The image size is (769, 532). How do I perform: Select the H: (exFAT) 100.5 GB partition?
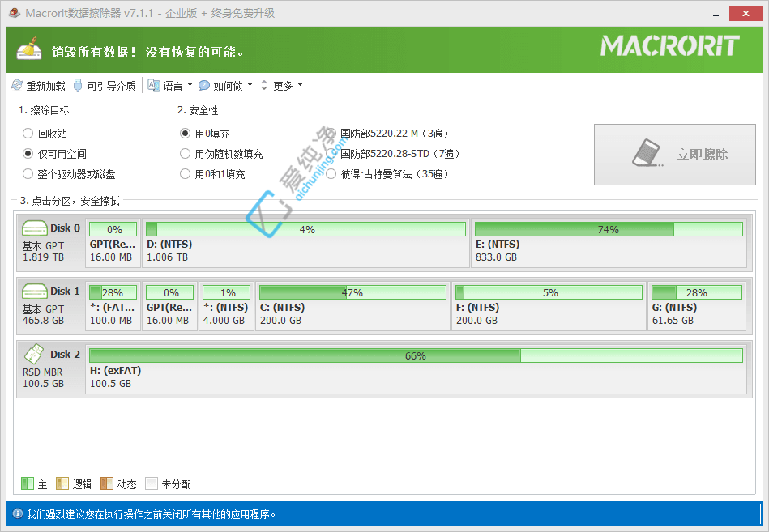(416, 369)
